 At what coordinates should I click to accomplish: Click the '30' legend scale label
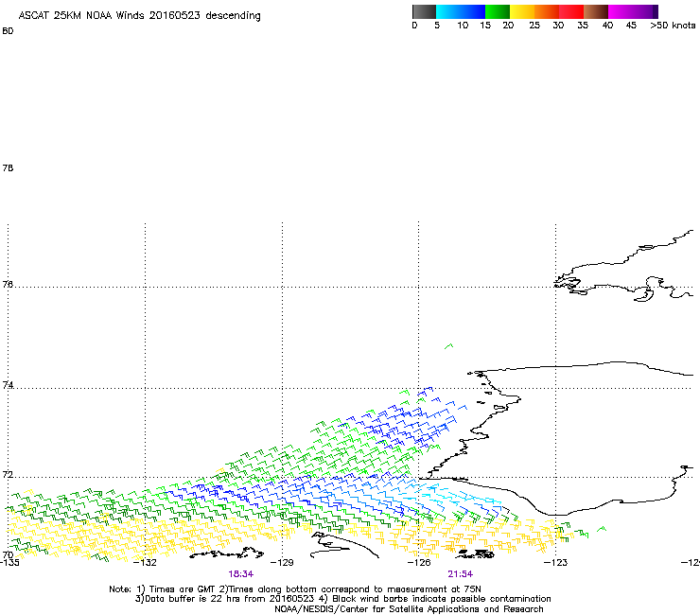(558, 26)
